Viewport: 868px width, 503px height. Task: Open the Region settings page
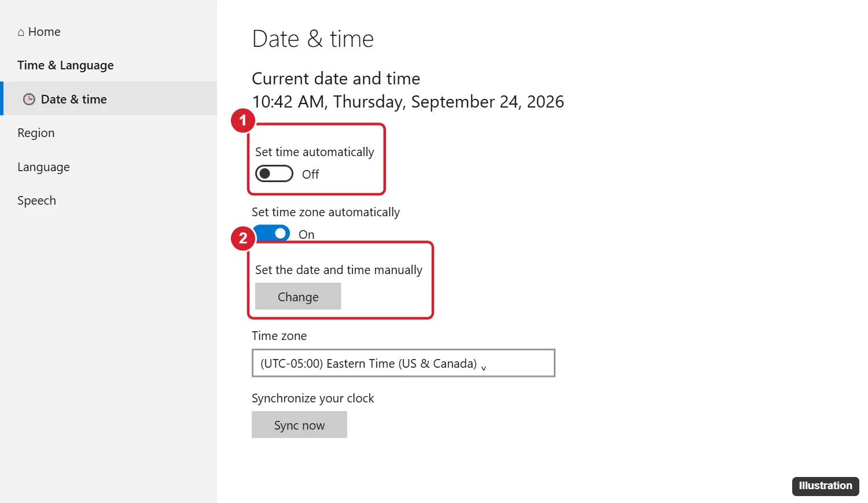point(36,133)
